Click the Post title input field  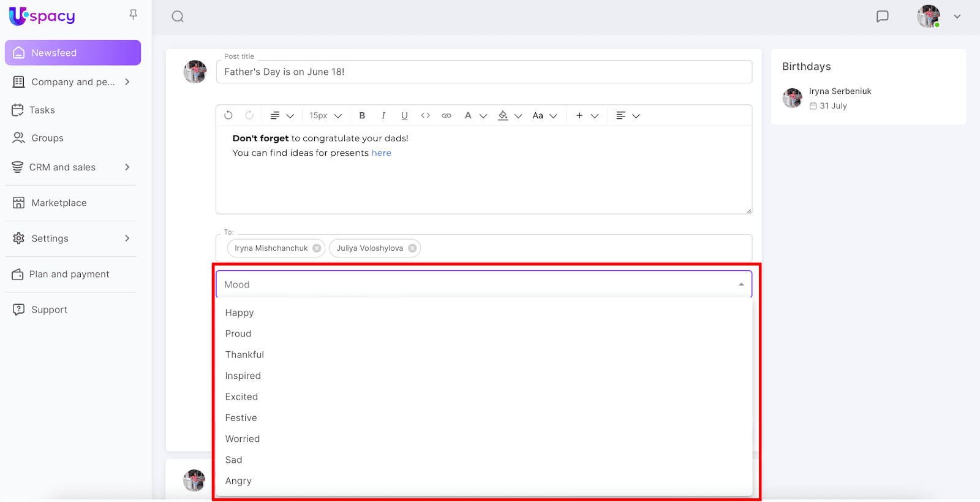point(484,72)
